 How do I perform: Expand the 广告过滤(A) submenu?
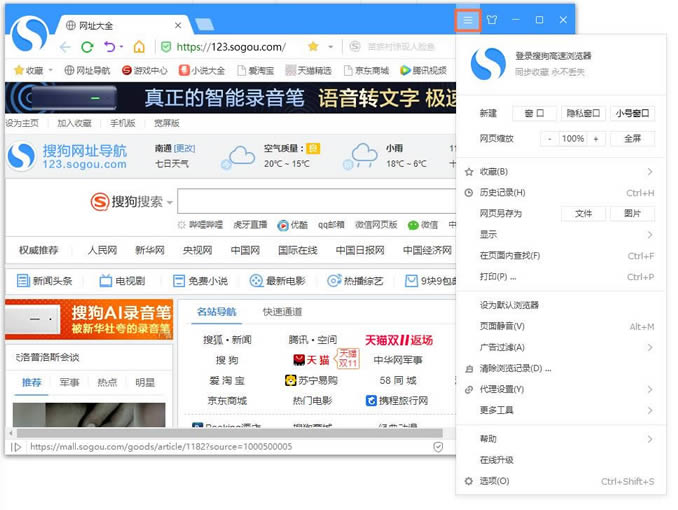[x=559, y=347]
